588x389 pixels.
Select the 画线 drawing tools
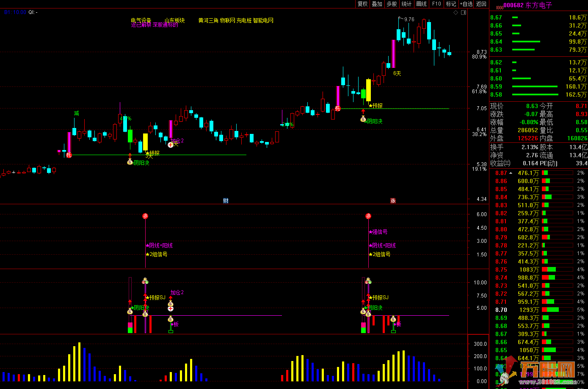coord(421,4)
